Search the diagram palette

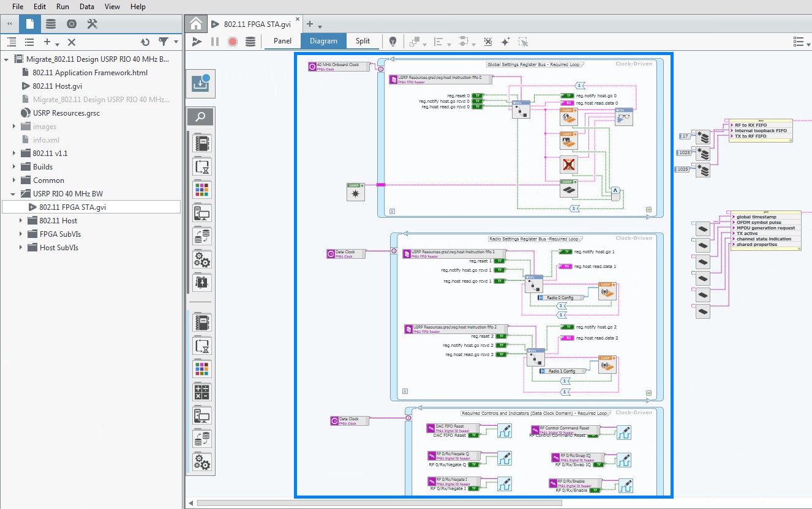click(201, 117)
